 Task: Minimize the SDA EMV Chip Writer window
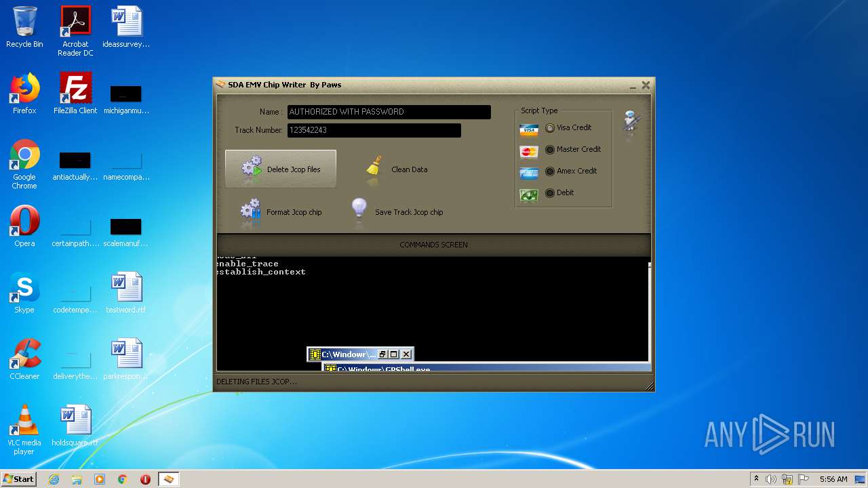pyautogui.click(x=633, y=85)
